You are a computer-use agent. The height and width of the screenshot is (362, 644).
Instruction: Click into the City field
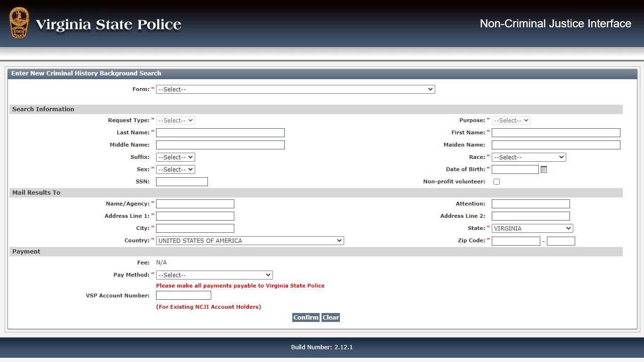pos(195,229)
